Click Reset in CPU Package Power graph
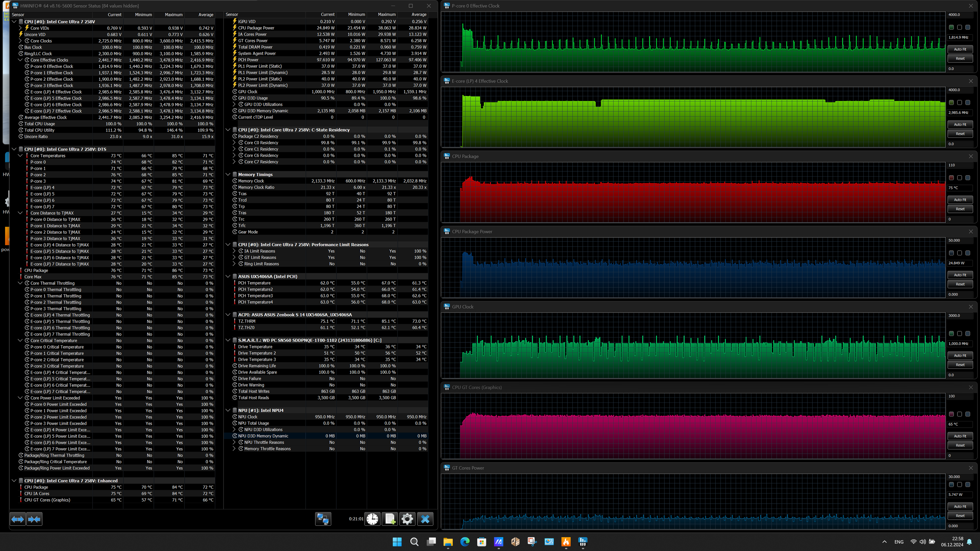 (960, 284)
